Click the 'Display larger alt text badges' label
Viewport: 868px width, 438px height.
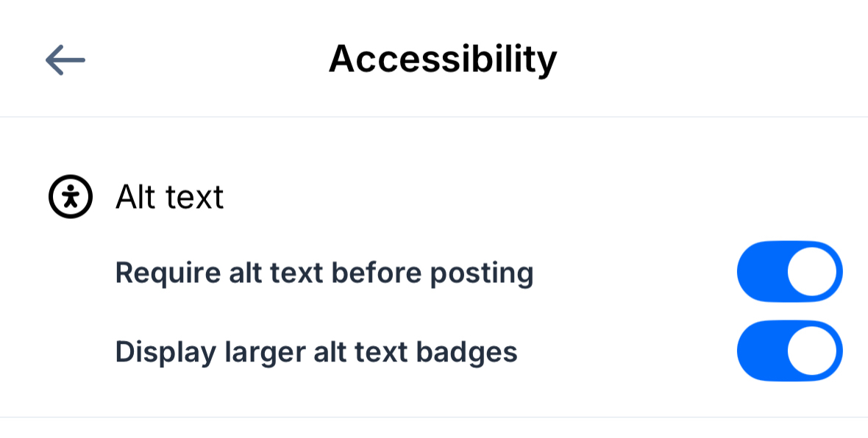[316, 352]
